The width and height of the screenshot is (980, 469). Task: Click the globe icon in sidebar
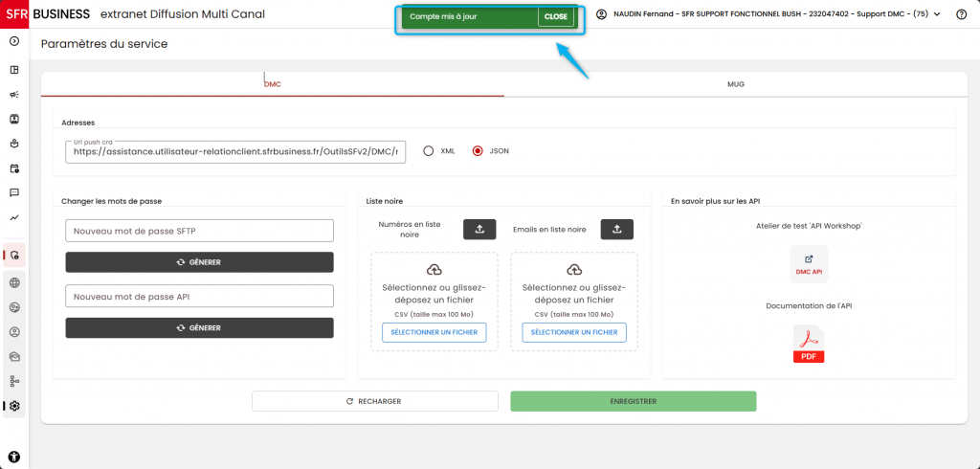click(14, 282)
